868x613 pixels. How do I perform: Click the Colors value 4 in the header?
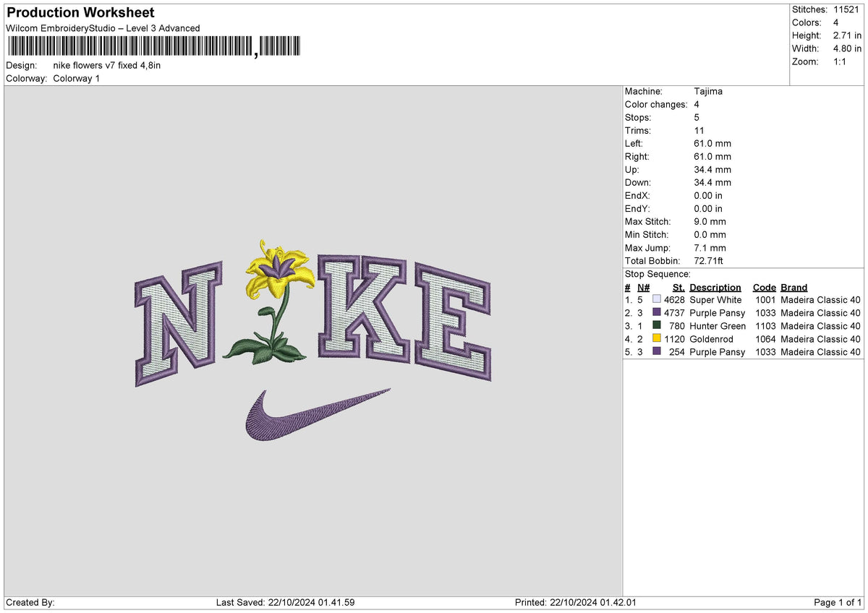836,22
